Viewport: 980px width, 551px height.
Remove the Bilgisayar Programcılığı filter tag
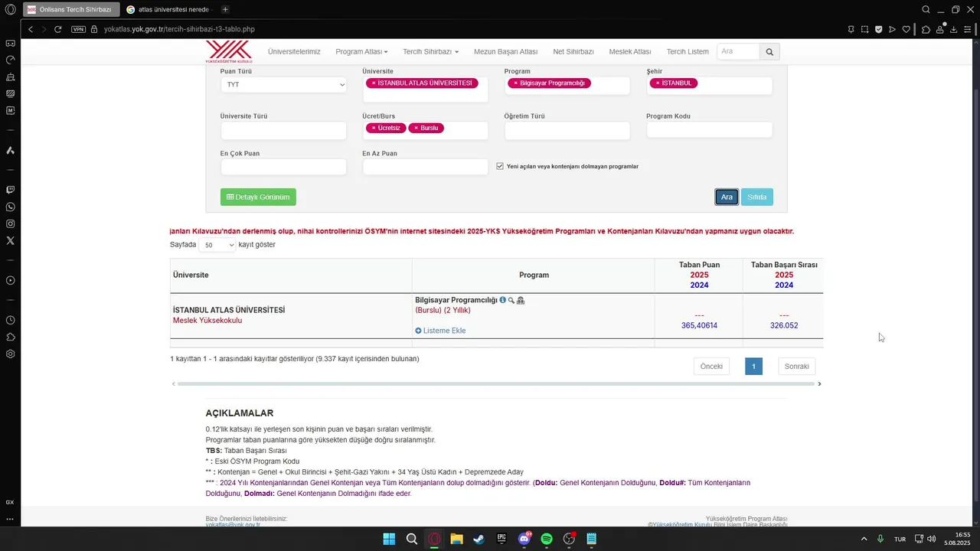click(x=515, y=83)
